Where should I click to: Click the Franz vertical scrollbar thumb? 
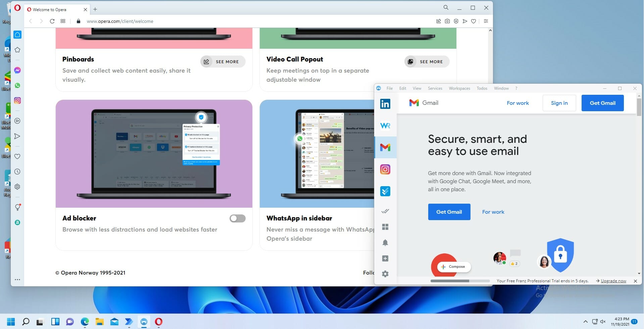coord(639,107)
